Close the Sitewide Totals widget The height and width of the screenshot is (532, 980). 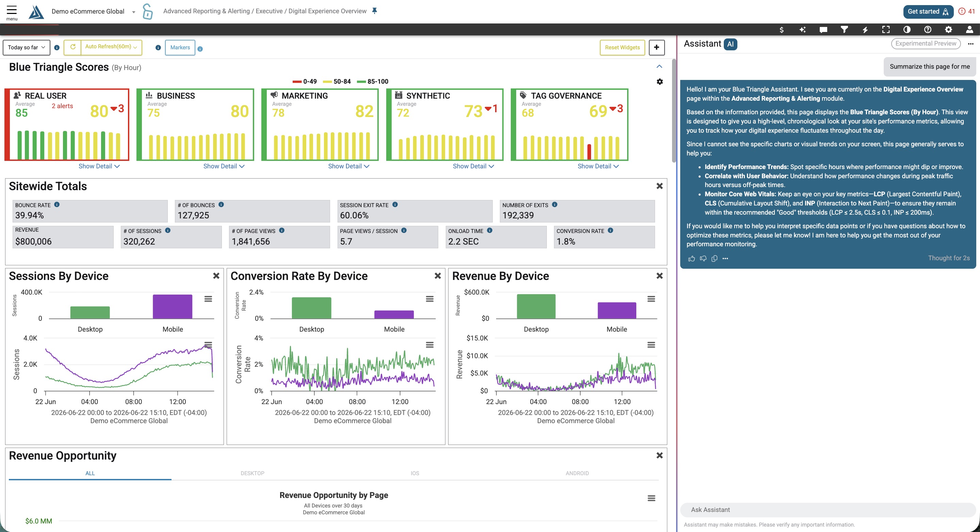click(659, 186)
